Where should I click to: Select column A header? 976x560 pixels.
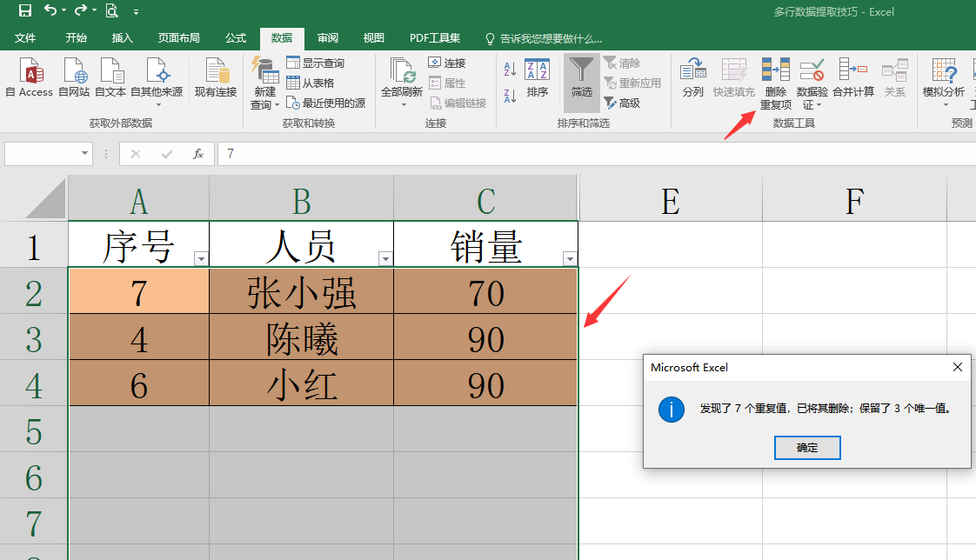point(139,198)
